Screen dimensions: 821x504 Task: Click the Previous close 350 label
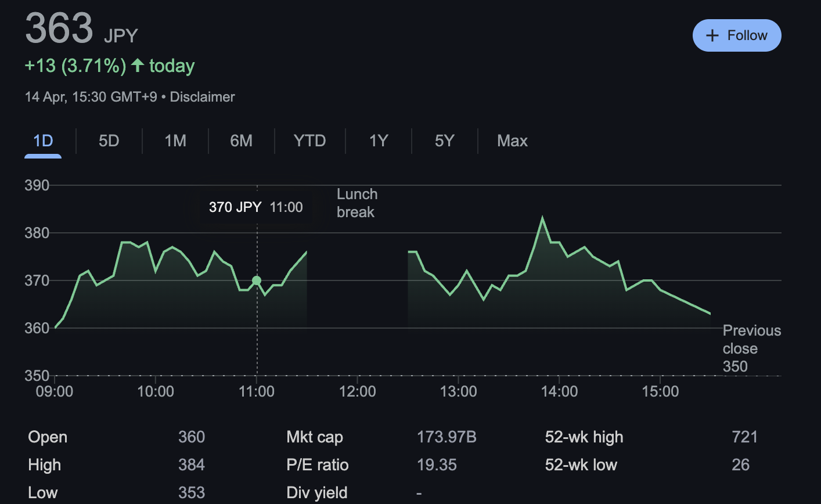752,348
